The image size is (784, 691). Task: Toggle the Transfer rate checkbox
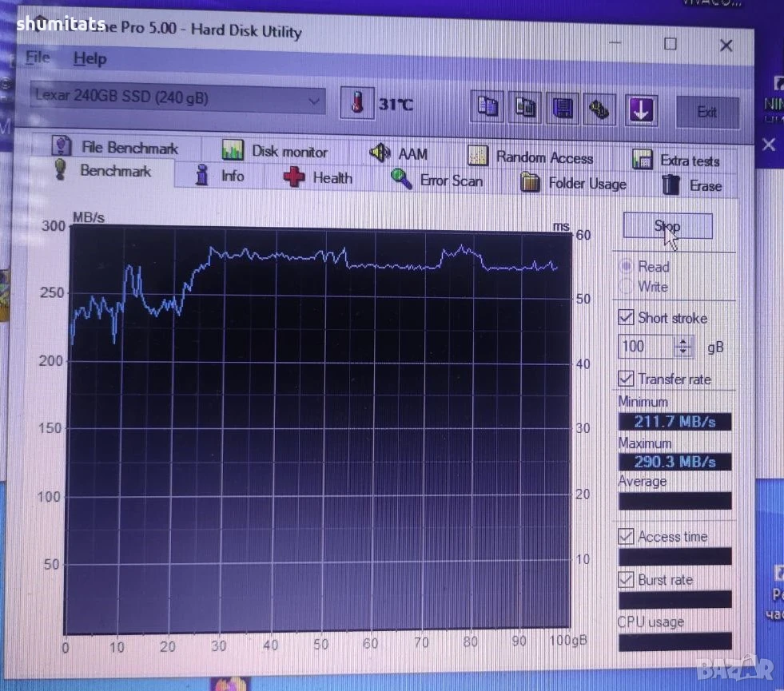(626, 378)
